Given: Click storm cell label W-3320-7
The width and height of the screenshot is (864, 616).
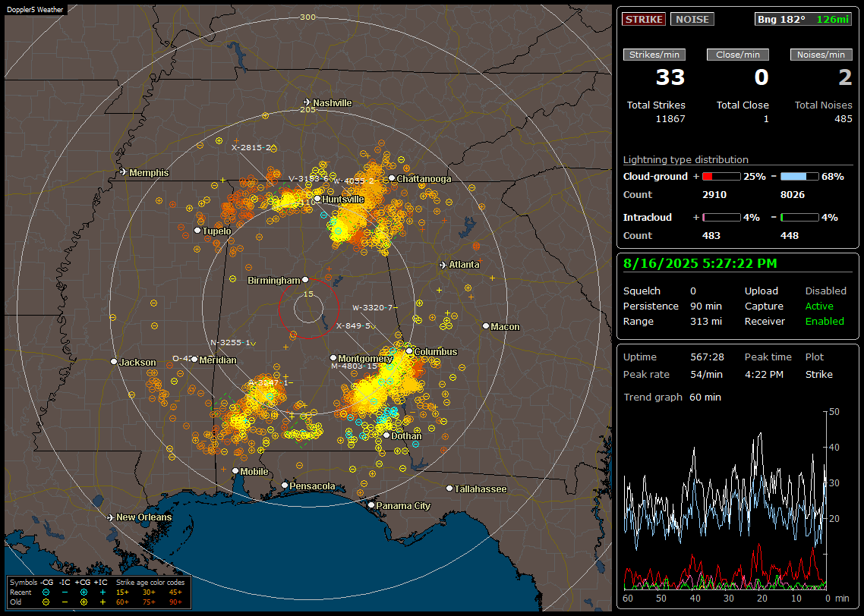Looking at the screenshot, I should coord(373,308).
